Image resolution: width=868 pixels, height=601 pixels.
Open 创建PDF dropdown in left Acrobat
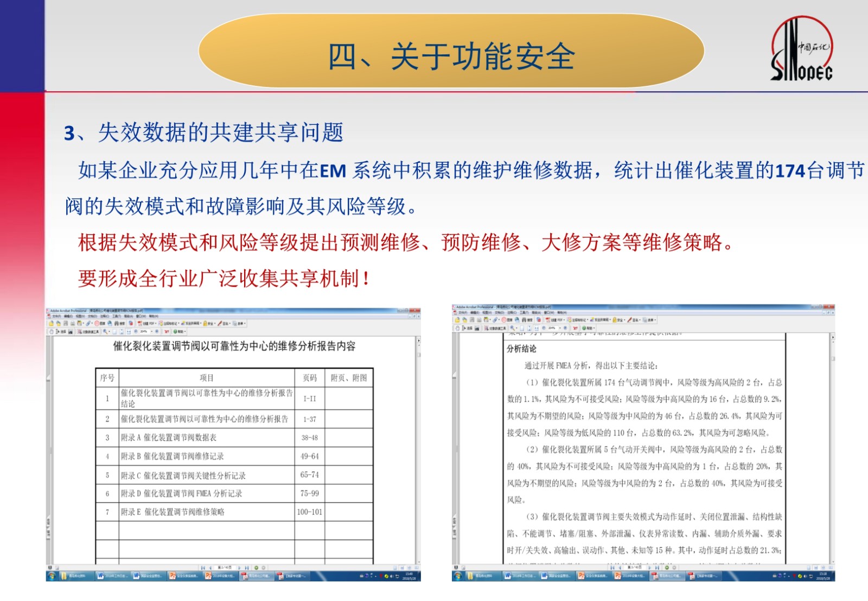[x=146, y=324]
